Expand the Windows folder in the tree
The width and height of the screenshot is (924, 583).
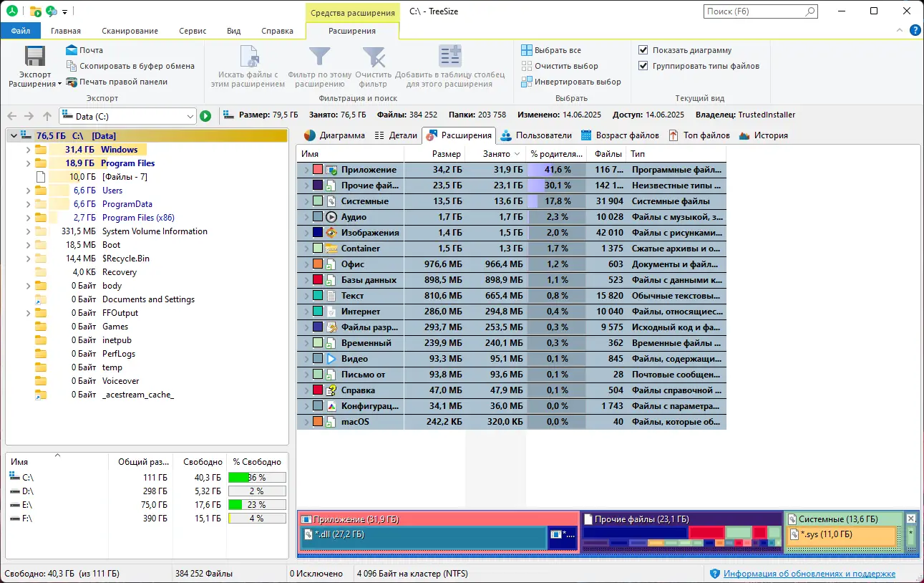pos(28,150)
